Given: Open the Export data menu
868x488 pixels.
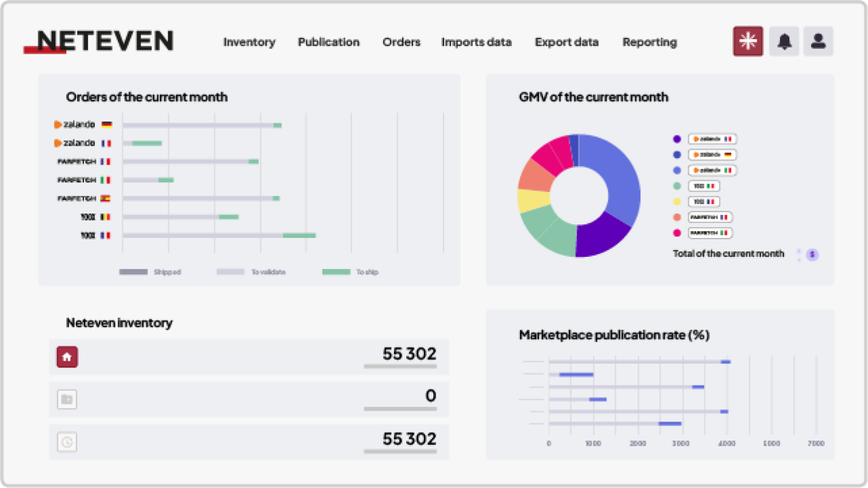Looking at the screenshot, I should pyautogui.click(x=567, y=42).
